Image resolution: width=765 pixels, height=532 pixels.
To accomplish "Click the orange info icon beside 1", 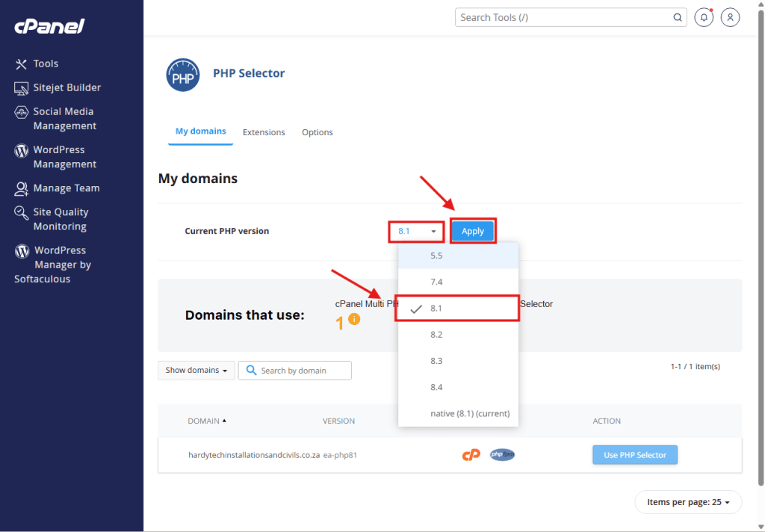I will (354, 319).
